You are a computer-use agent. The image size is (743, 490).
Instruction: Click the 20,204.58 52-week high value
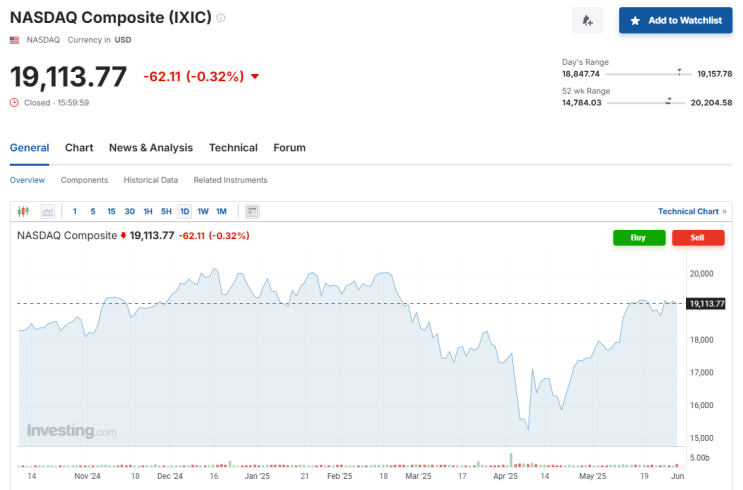point(711,102)
